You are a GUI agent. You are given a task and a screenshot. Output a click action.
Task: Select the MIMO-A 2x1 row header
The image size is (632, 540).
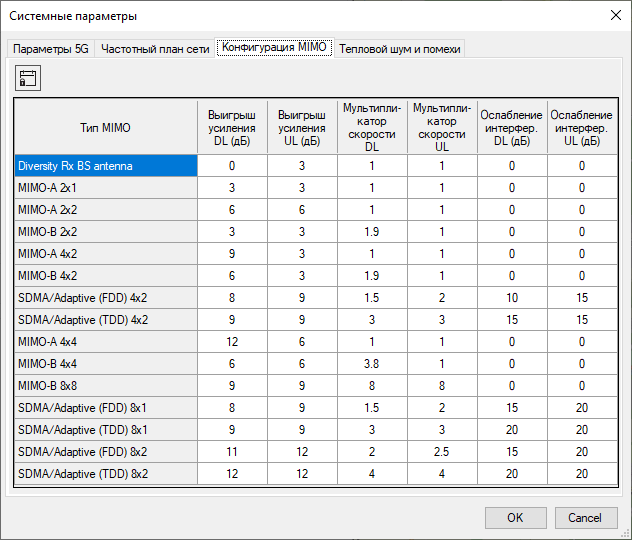coord(106,188)
